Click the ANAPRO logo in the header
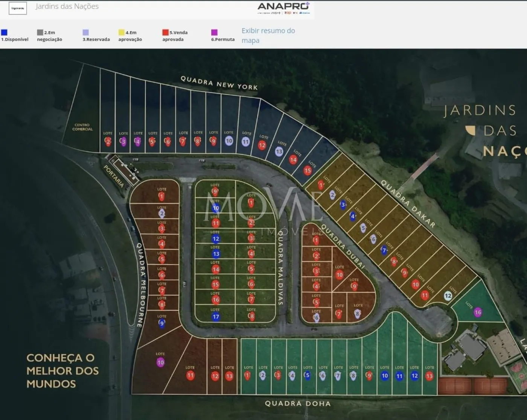This screenshot has height=420, width=527. point(283,8)
